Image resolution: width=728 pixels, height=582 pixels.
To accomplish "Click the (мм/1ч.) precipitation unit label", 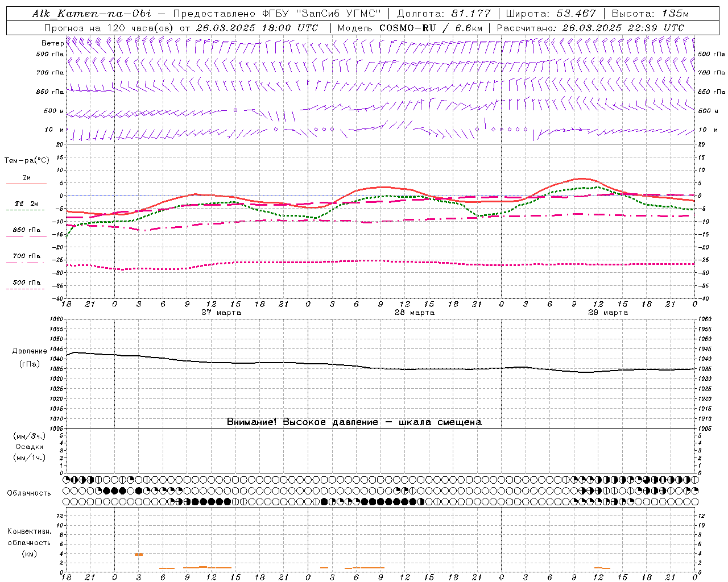I will [x=29, y=458].
